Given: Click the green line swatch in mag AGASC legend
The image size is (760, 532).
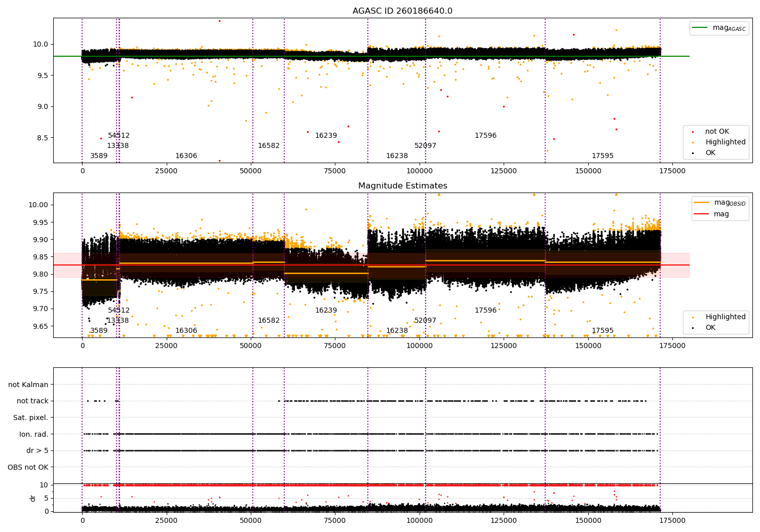Looking at the screenshot, I should click(x=700, y=28).
